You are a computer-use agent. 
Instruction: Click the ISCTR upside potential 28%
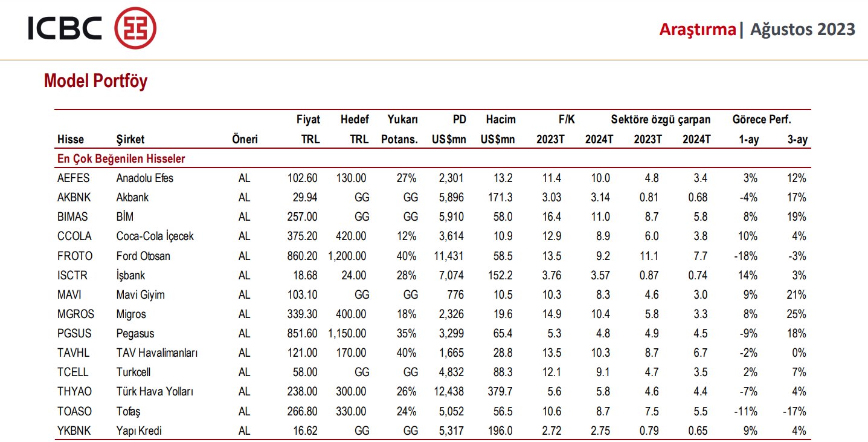point(407,275)
